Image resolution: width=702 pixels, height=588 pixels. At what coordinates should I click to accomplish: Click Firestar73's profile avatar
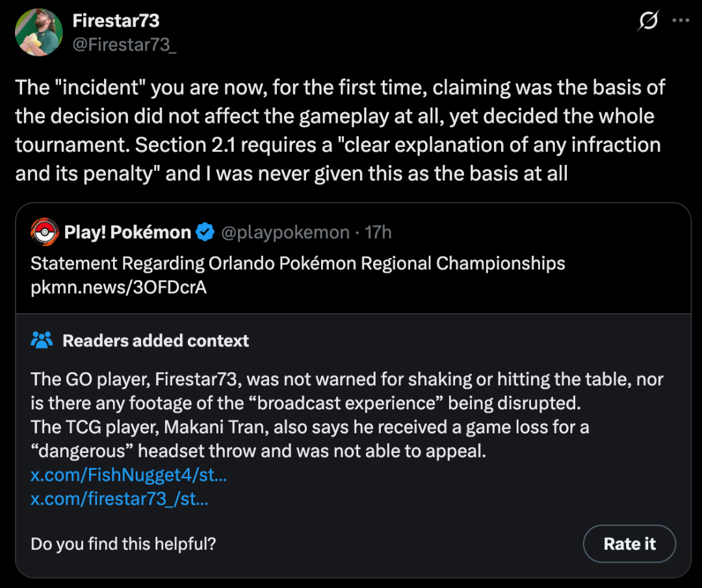39,32
